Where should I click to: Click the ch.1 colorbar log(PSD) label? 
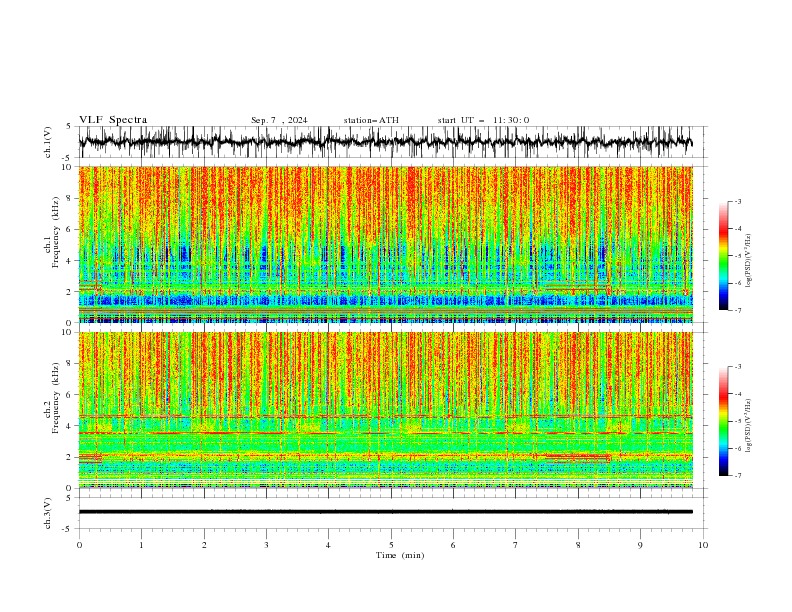coord(749,261)
